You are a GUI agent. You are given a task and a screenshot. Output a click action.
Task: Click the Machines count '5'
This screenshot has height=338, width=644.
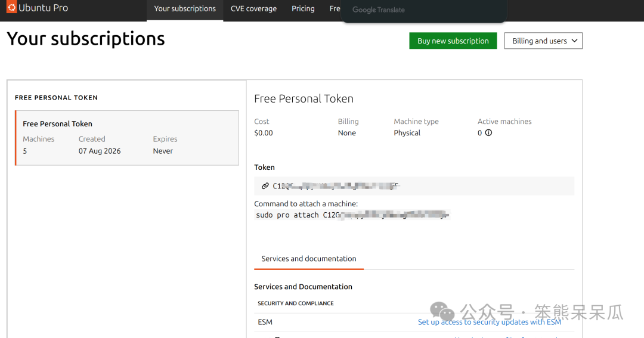pos(24,151)
